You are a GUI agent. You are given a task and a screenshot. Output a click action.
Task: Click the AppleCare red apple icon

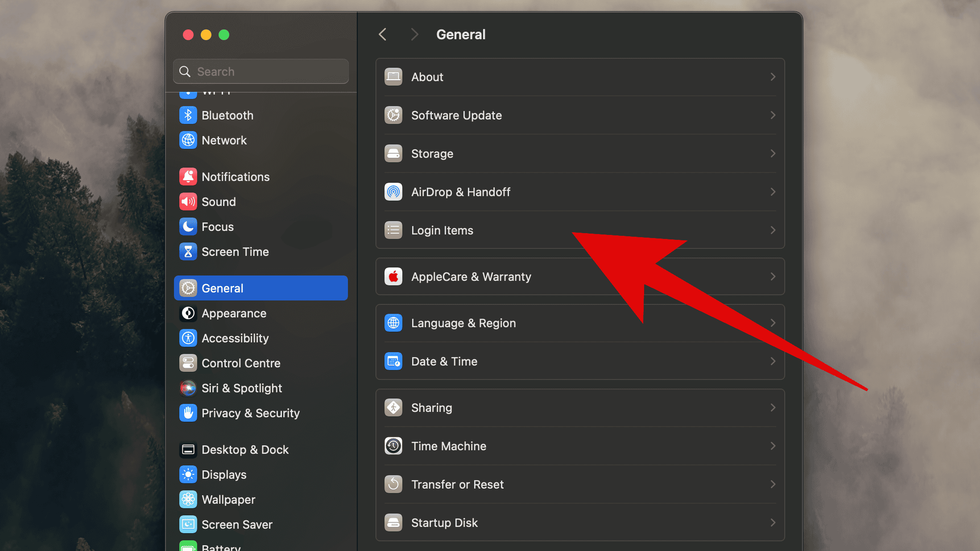393,277
